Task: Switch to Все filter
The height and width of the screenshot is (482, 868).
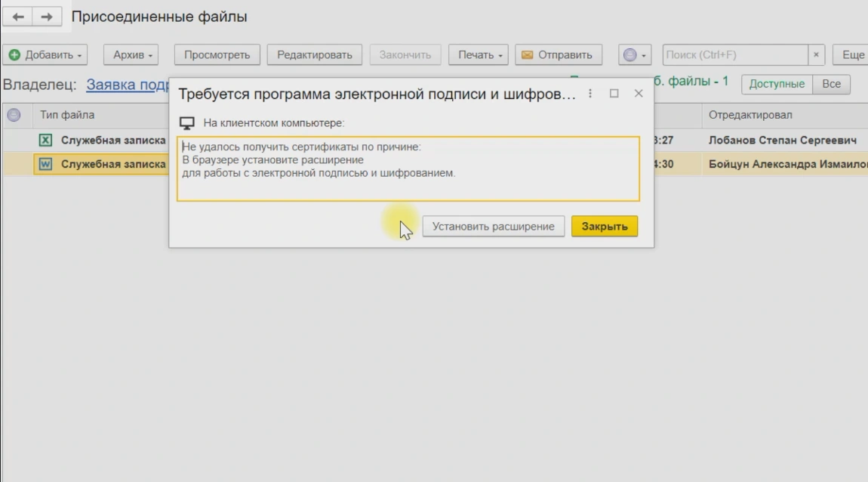Action: (831, 84)
